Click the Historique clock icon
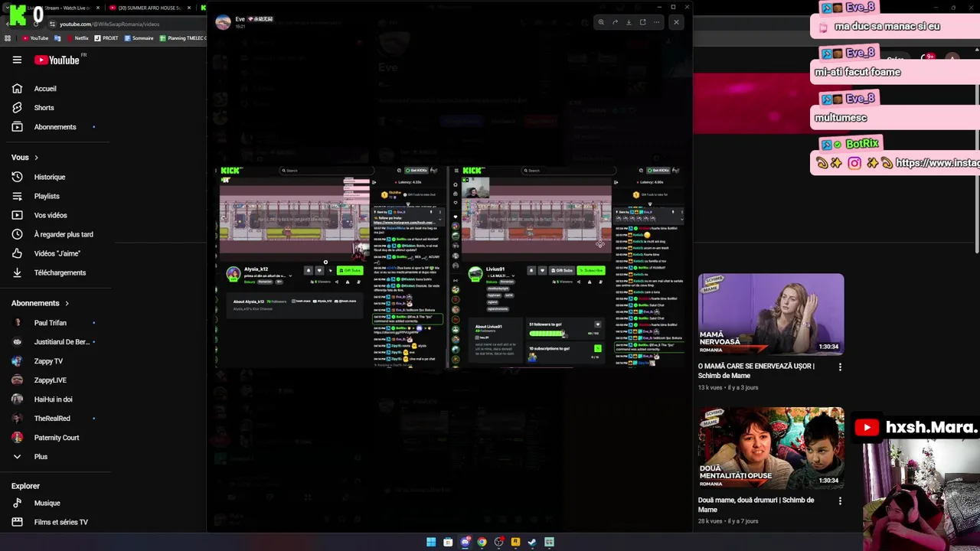This screenshot has height=551, width=980. coord(17,177)
